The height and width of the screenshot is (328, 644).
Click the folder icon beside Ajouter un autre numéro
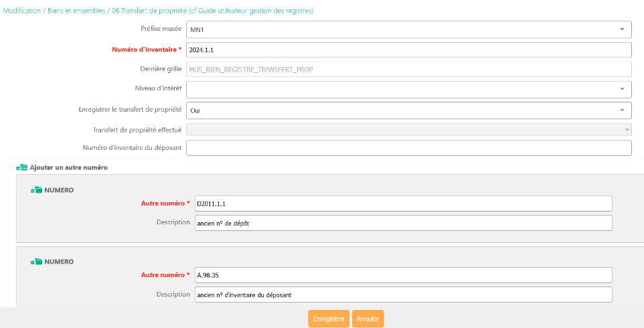coord(22,167)
